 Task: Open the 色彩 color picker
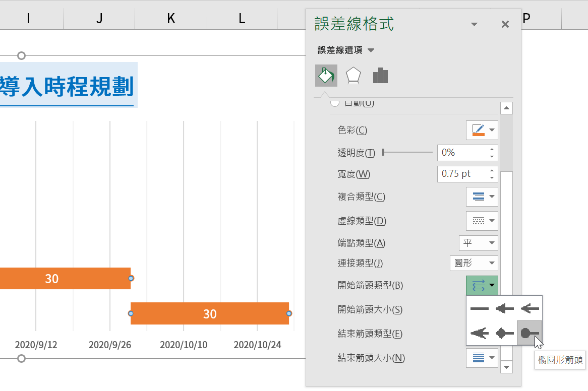coord(482,131)
